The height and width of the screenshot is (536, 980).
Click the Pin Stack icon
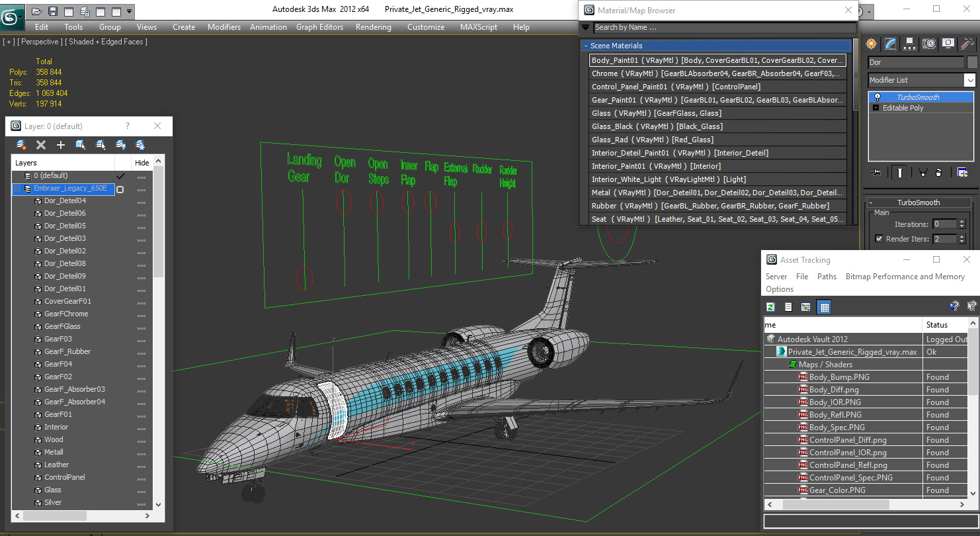tap(877, 172)
